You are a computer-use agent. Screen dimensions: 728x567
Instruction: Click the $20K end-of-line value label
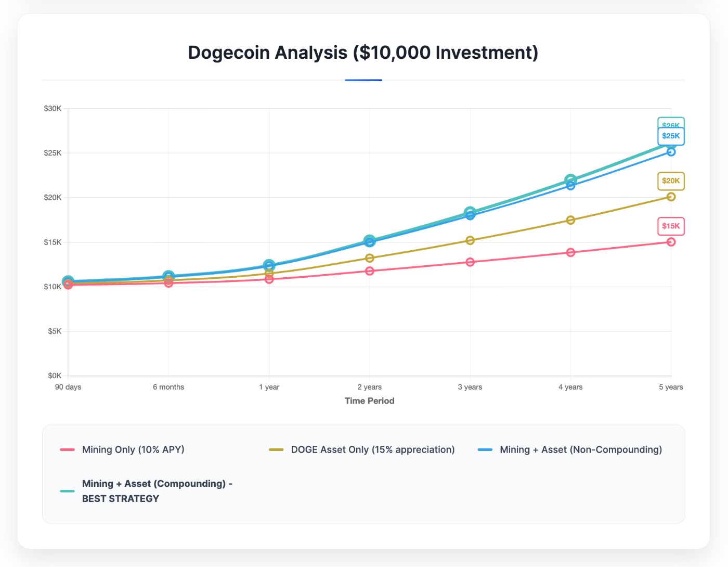click(x=671, y=181)
